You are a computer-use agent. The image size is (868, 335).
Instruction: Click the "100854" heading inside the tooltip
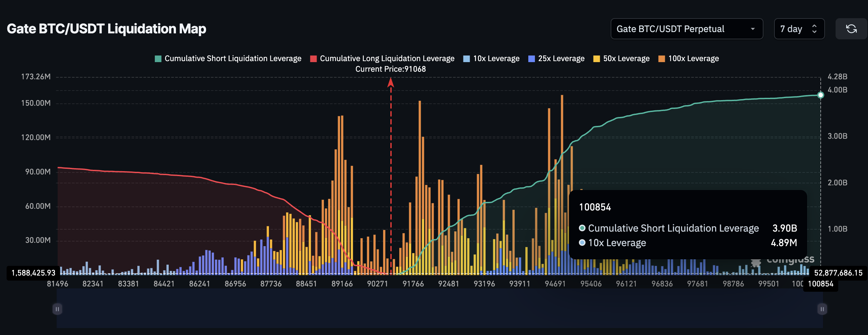[x=595, y=207]
